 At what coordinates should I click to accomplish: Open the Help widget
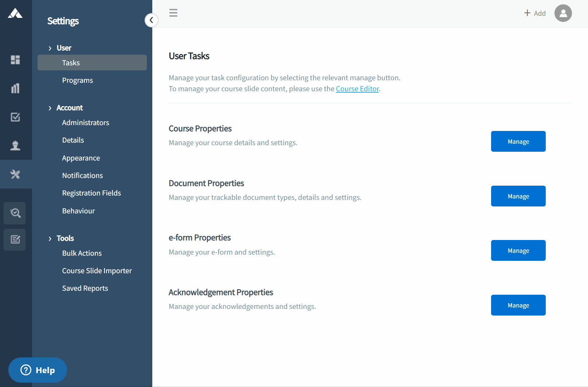point(38,370)
